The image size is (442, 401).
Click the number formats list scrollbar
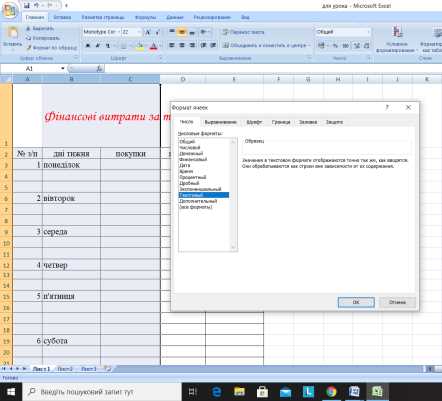pyautogui.click(x=233, y=194)
